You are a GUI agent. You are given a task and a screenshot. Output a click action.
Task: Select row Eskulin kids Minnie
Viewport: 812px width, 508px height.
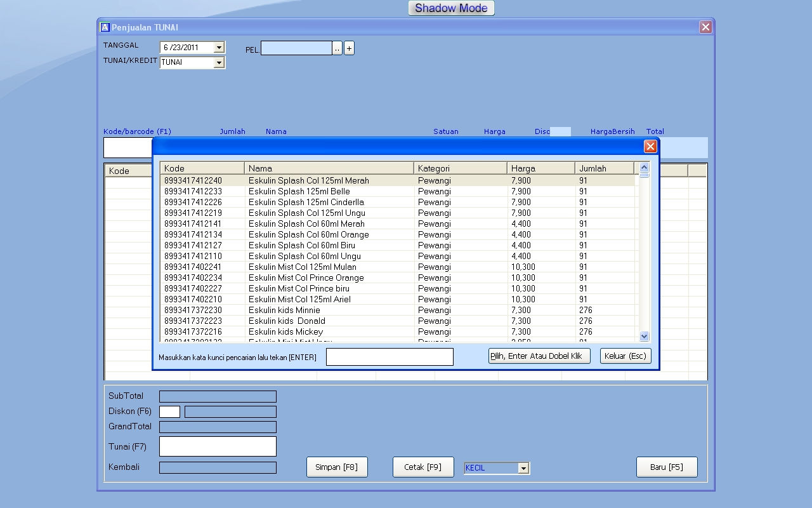(398, 310)
